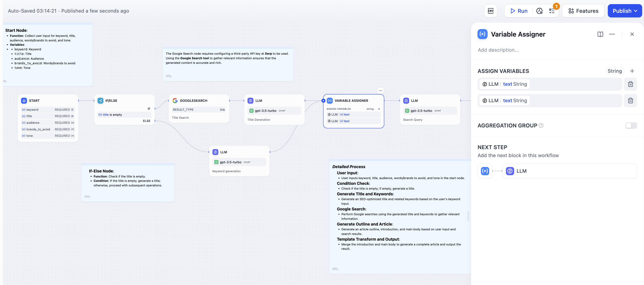644x285 pixels.
Task: Close the Variable Assigner panel
Action: pos(632,34)
